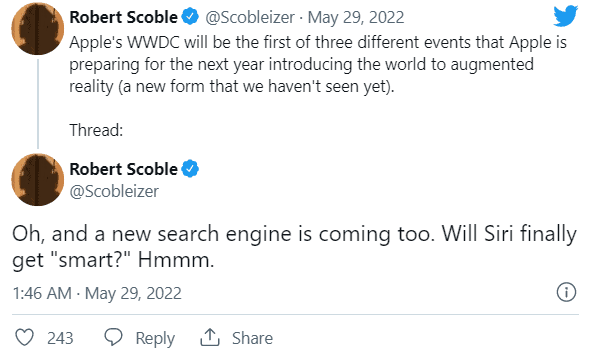
Task: Open Robert Scoble's avatar on parent tweet
Action: pos(37,29)
